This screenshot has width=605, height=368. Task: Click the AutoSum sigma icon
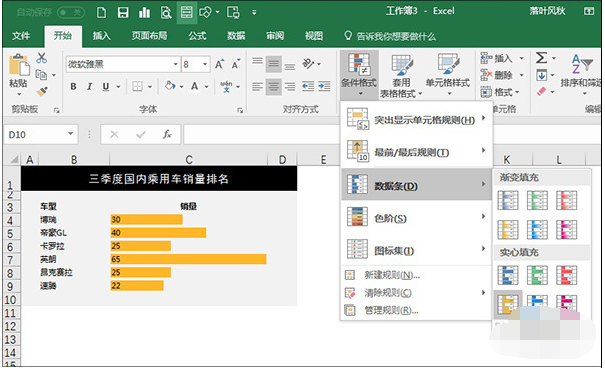tap(541, 58)
